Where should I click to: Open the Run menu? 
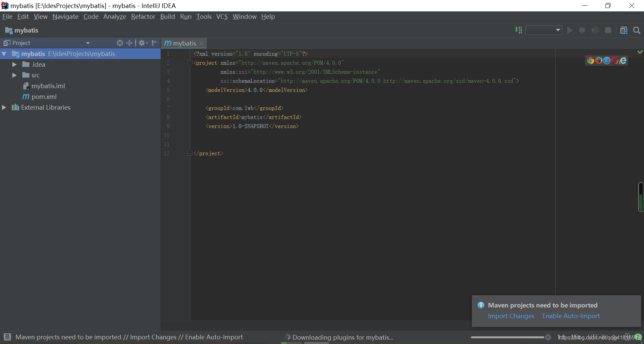coord(186,16)
